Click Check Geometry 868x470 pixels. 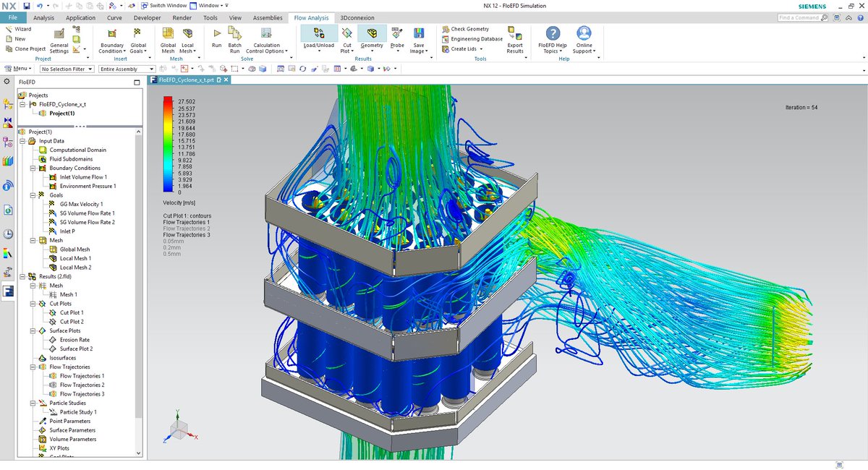[x=465, y=30]
